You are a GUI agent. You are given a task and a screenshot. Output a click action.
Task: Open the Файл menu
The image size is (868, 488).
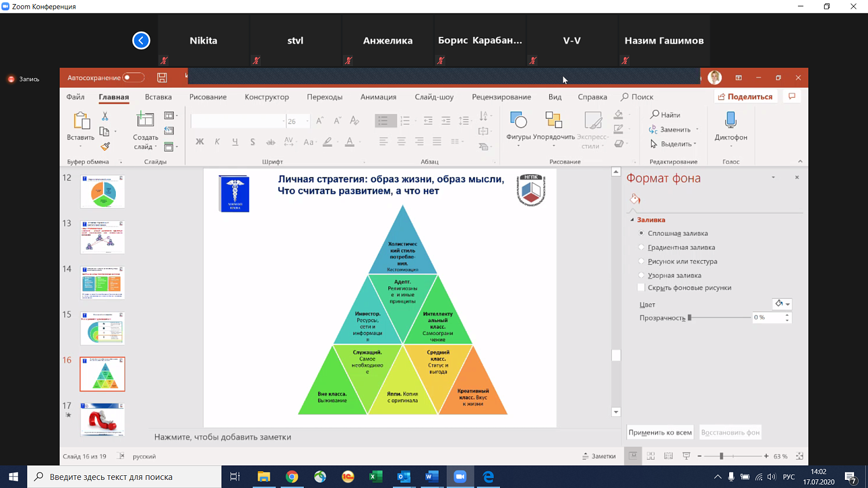tap(75, 97)
